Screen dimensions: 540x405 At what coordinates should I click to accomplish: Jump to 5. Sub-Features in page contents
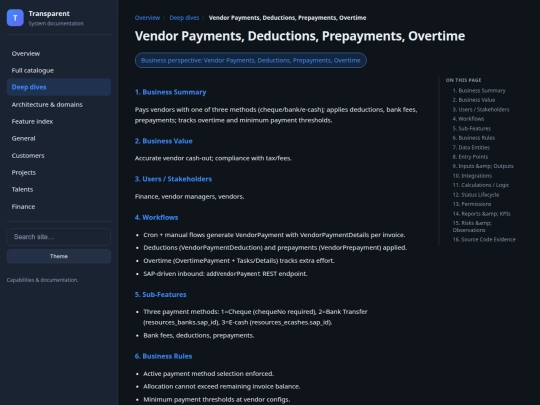pyautogui.click(x=472, y=128)
